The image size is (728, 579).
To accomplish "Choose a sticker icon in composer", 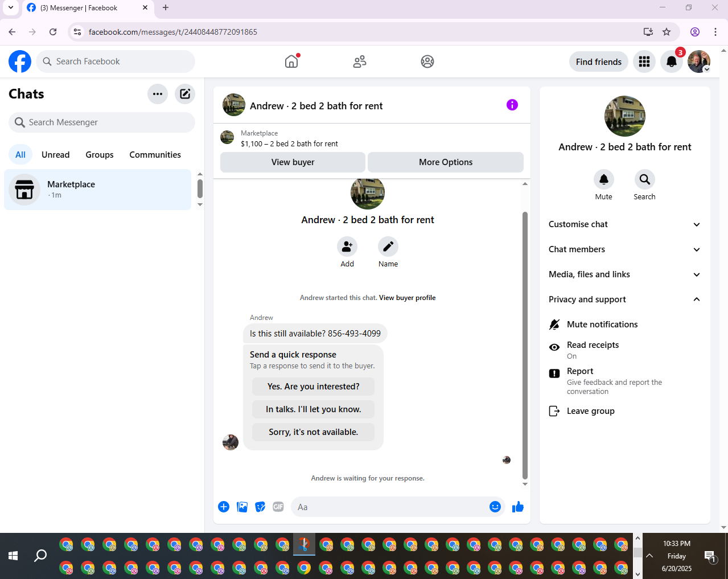I will click(260, 507).
